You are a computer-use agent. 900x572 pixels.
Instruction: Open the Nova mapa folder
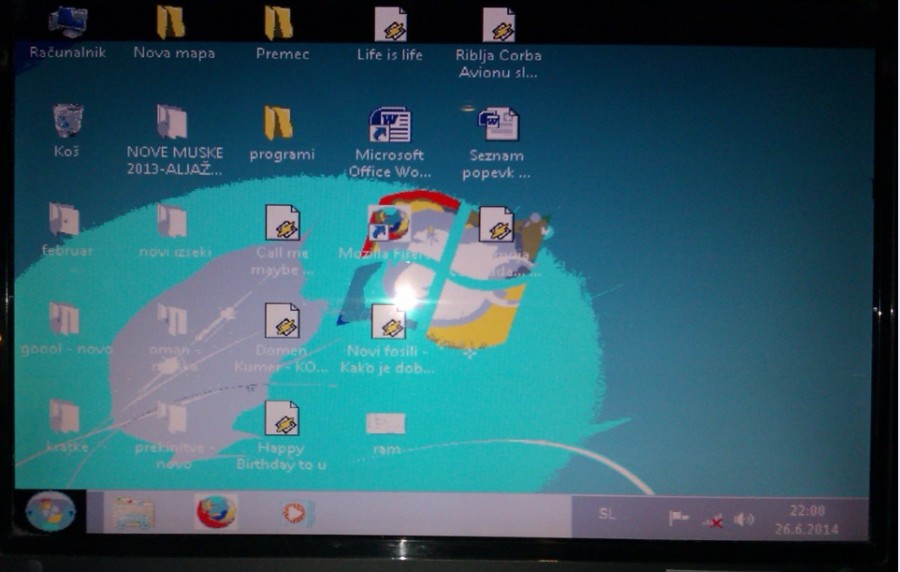(x=173, y=22)
